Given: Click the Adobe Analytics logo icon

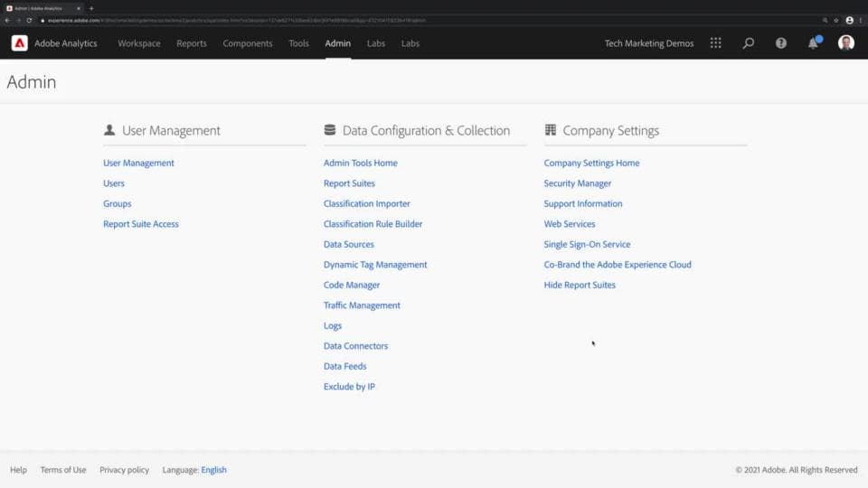Looking at the screenshot, I should pyautogui.click(x=20, y=43).
